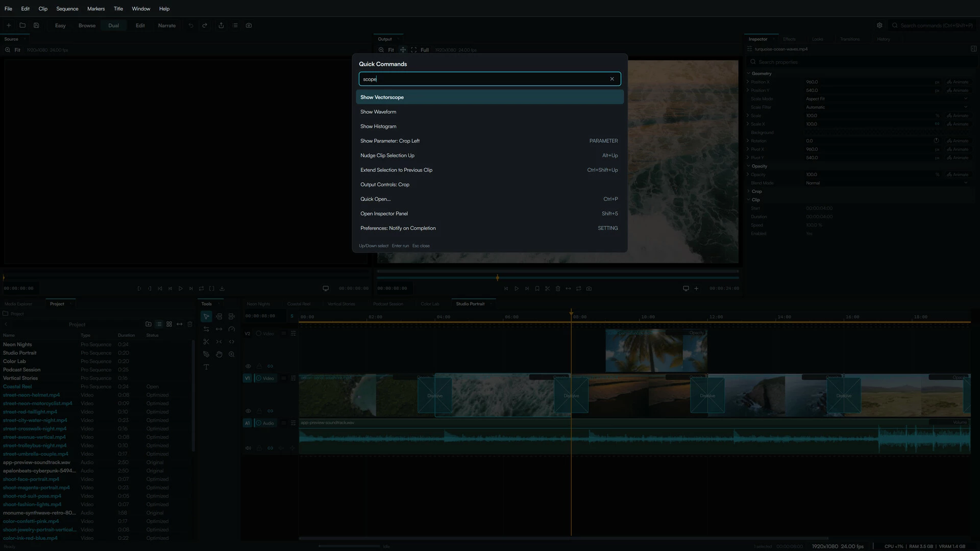Open the Sequence menu

[x=67, y=9]
